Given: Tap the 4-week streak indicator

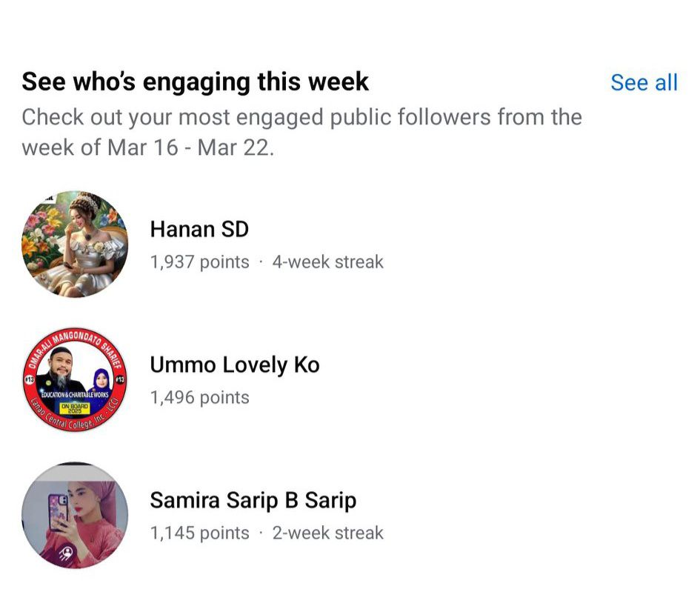Looking at the screenshot, I should click(x=327, y=262).
